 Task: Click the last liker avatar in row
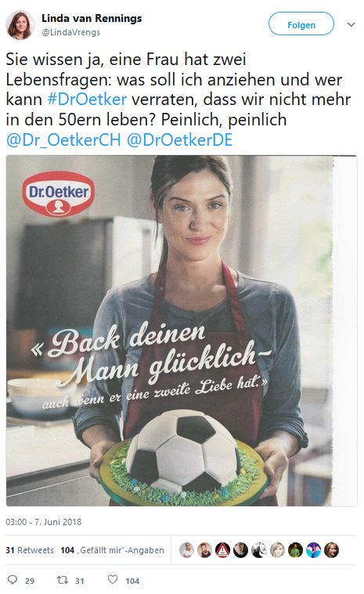tap(331, 550)
